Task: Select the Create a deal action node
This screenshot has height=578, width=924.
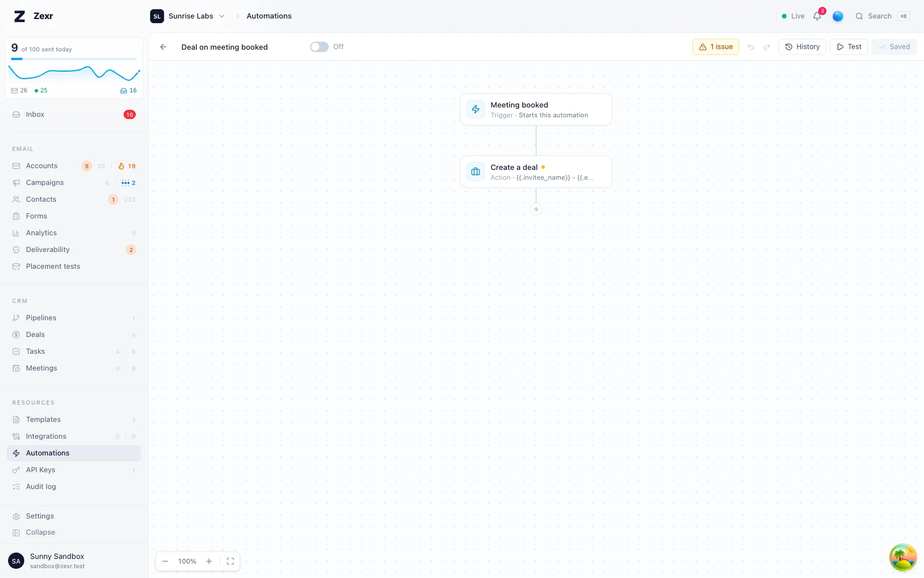Action: (536, 172)
